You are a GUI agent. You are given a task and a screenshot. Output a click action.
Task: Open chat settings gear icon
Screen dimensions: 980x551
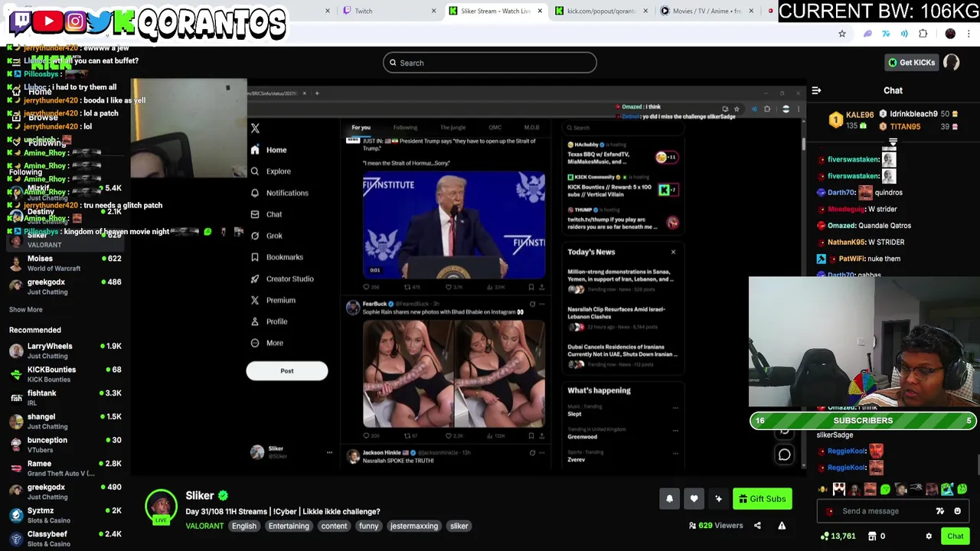[929, 536]
